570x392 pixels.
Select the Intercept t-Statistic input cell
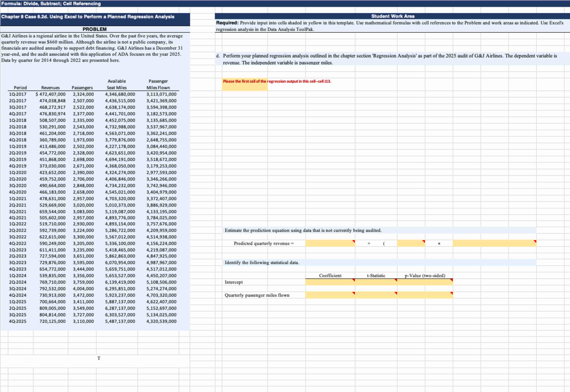click(x=376, y=282)
